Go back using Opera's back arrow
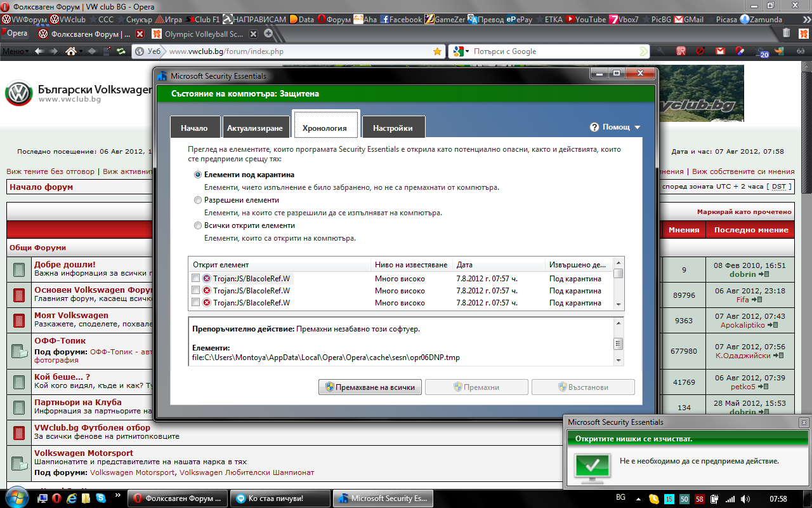Viewport: 812px width, 508px height. tap(38, 51)
